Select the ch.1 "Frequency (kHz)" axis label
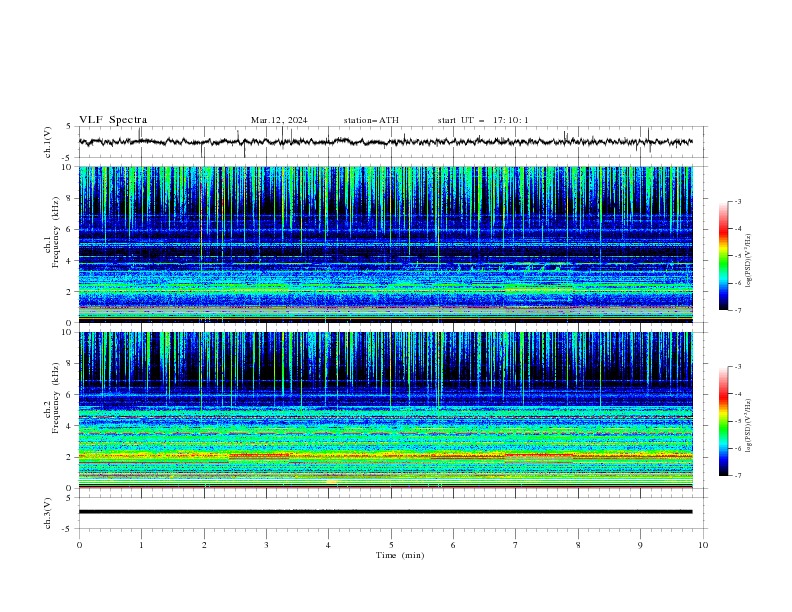This screenshot has width=792, height=612. (56, 232)
